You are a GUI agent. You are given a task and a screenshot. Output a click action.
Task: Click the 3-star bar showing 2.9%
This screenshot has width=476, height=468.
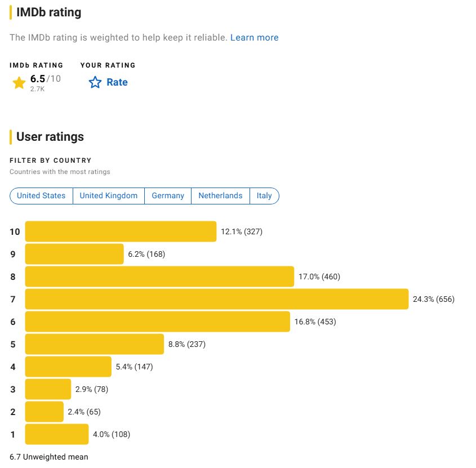48,389
